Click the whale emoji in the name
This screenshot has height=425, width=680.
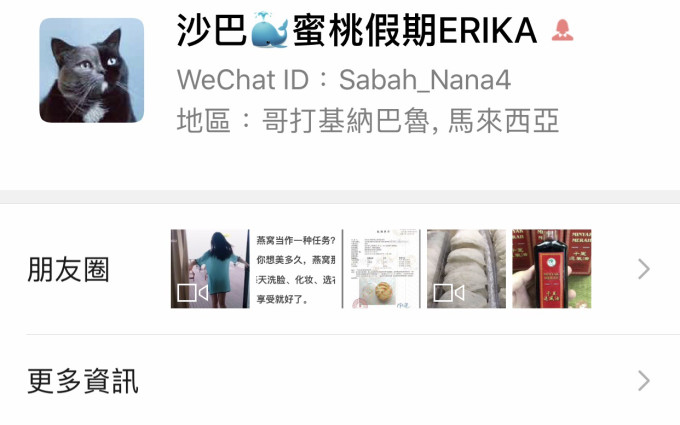[x=269, y=30]
